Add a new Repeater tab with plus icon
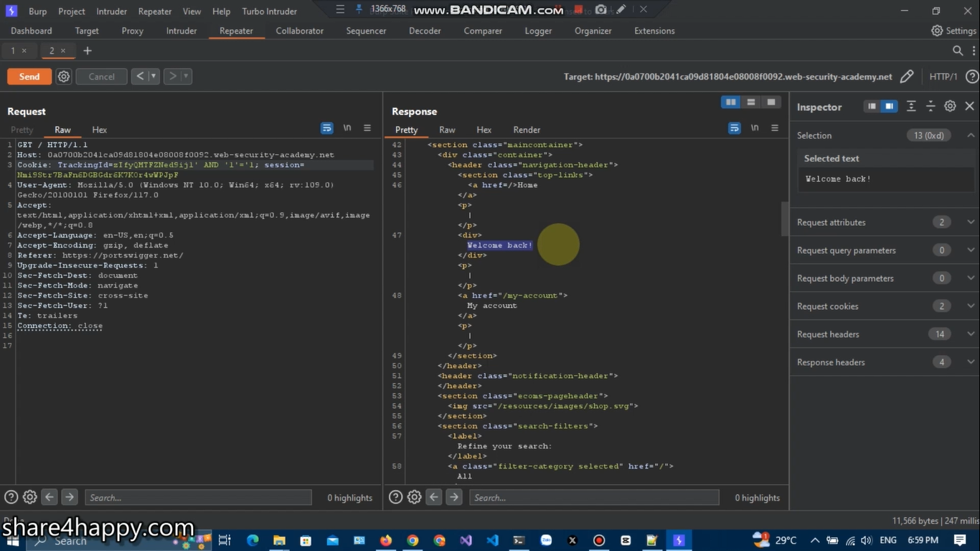 point(88,51)
